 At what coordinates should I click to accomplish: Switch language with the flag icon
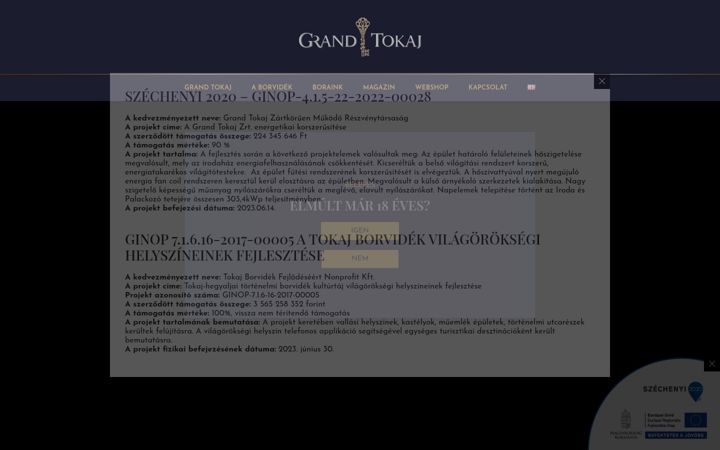(531, 87)
